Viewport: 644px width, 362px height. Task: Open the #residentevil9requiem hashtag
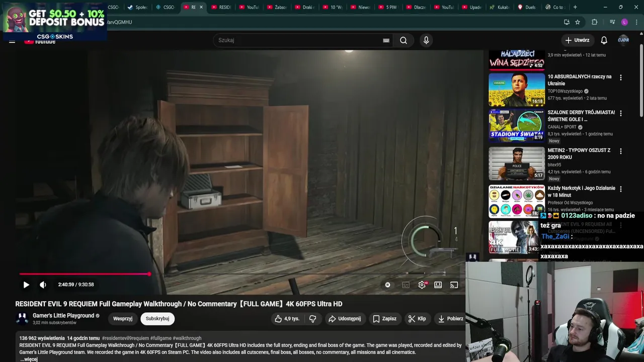[125, 338]
